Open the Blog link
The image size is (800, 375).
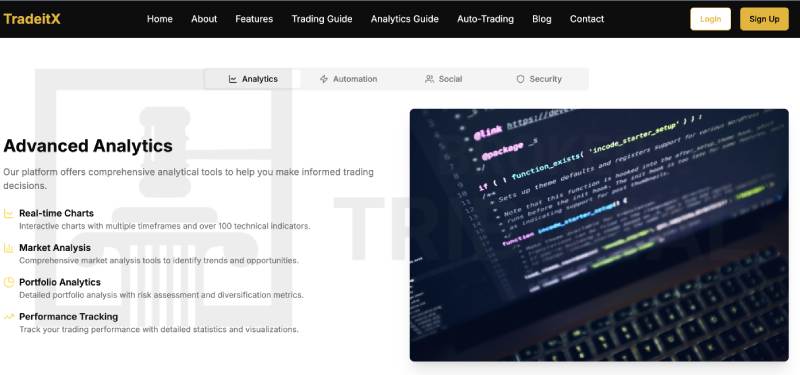coord(542,19)
